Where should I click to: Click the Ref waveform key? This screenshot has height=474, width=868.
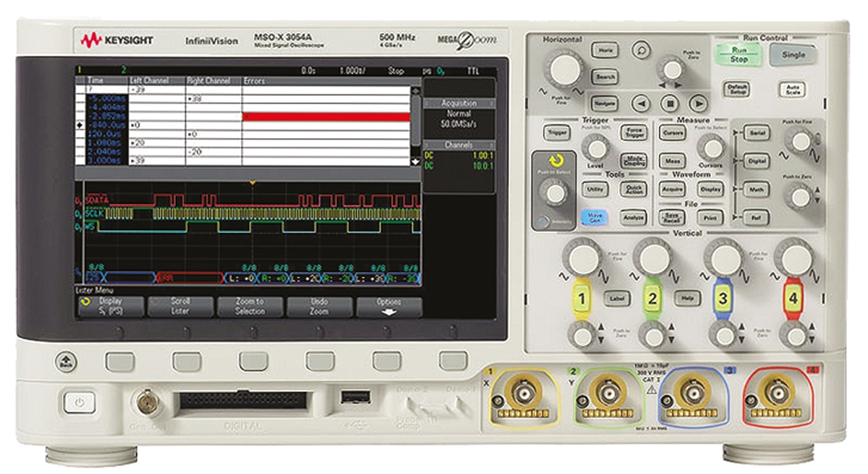(757, 216)
